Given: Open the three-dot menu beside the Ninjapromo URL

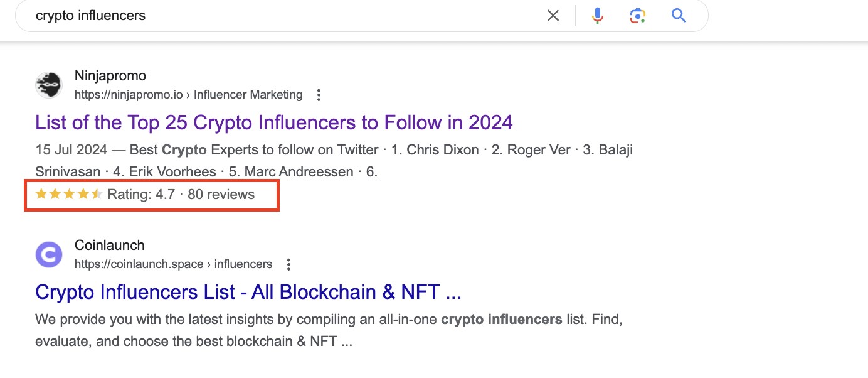Looking at the screenshot, I should 319,95.
